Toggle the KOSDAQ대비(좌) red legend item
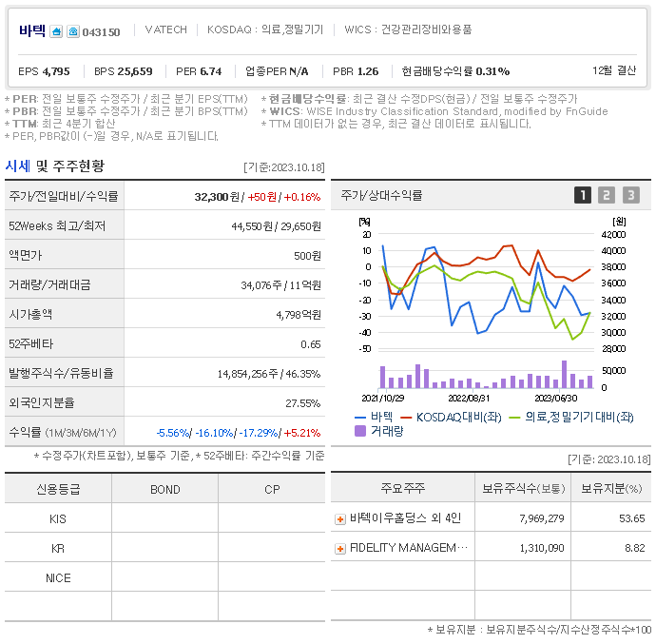This screenshot has width=656, height=644. 451,417
